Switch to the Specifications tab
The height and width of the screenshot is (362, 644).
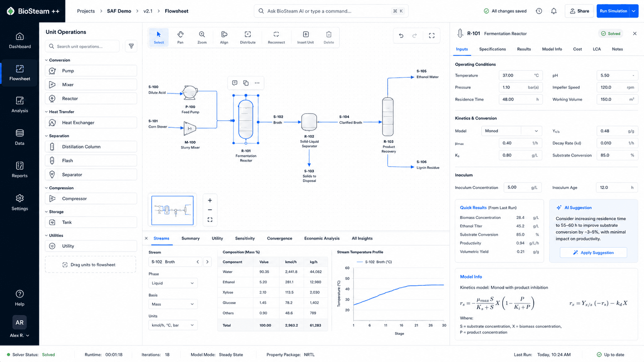pyautogui.click(x=492, y=49)
